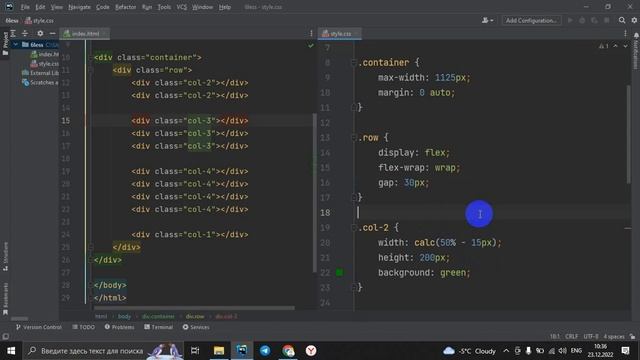
Task: Open the Tools menu
Action: pos(164,7)
